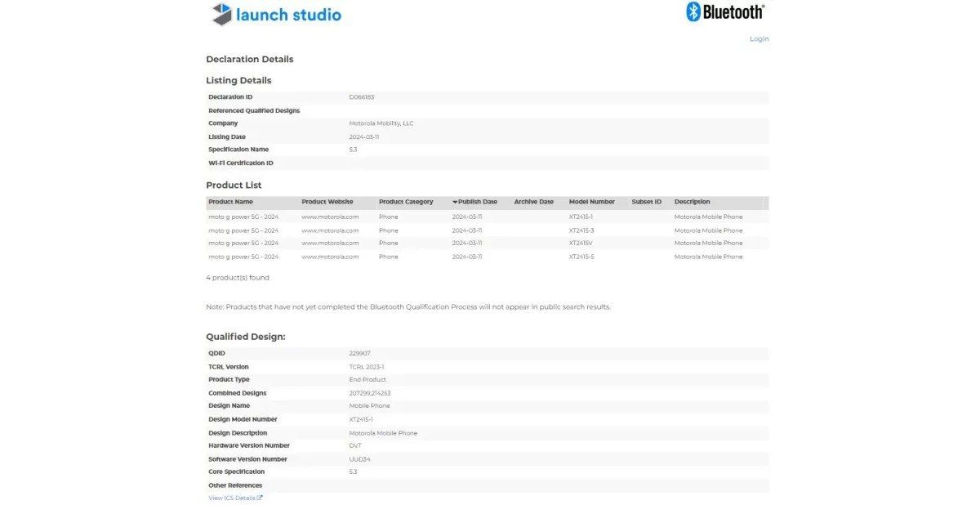Click the Product Website column header
This screenshot has height=505, width=980.
coord(327,202)
